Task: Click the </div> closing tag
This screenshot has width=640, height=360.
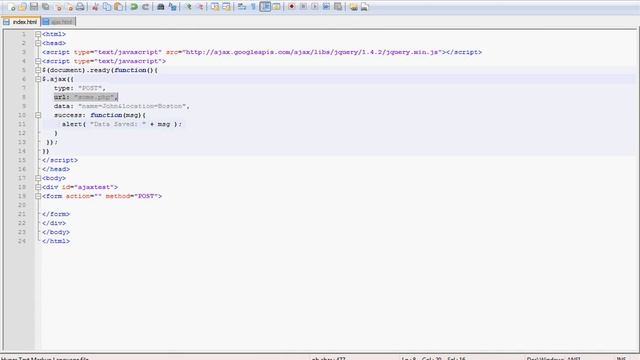Action: point(54,223)
